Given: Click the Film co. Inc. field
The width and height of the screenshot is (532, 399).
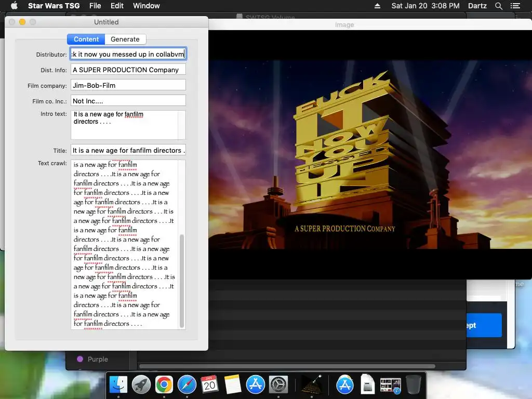Looking at the screenshot, I should pos(128,101).
